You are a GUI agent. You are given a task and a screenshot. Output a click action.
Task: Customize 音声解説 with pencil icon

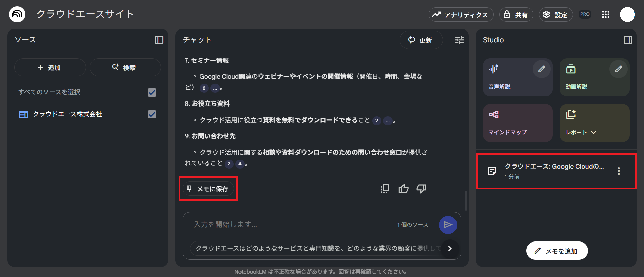coord(542,69)
